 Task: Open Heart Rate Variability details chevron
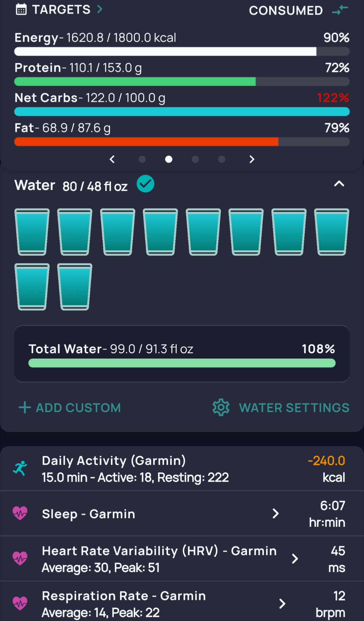tap(294, 558)
